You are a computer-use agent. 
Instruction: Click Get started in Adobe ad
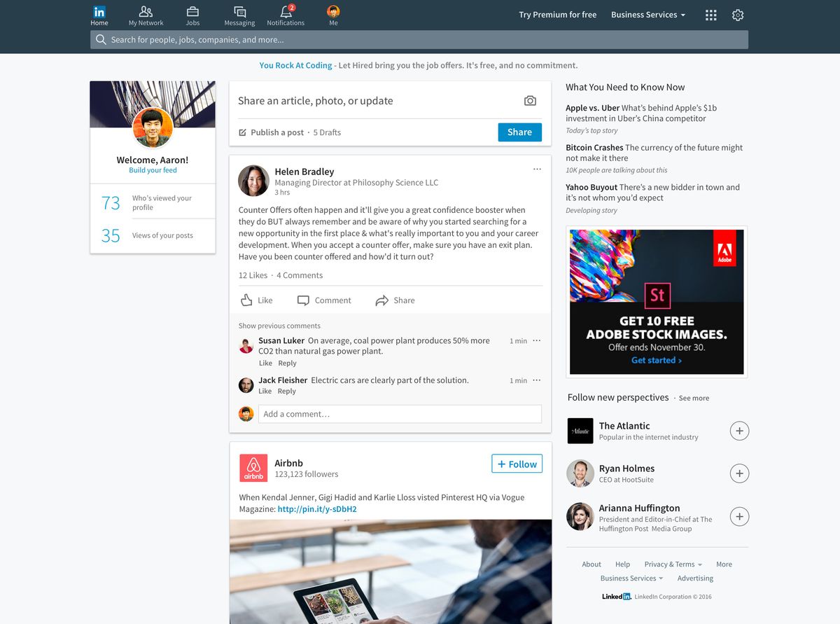[x=657, y=360]
